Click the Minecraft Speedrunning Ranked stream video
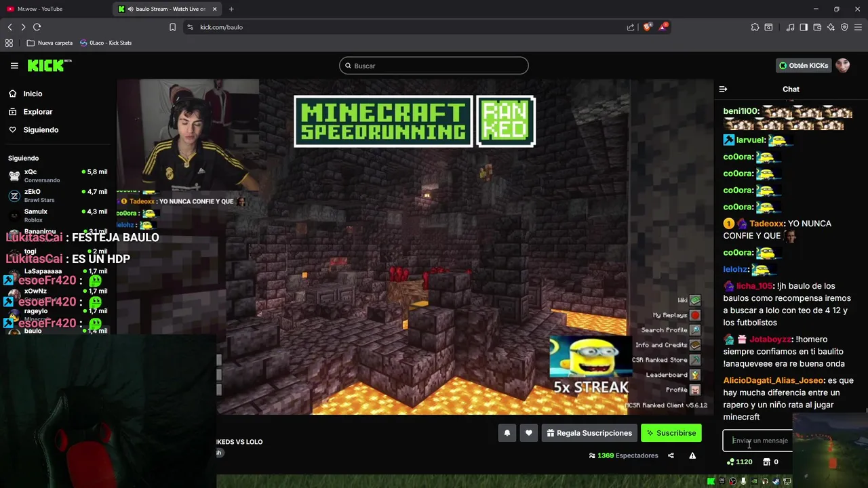Image resolution: width=868 pixels, height=488 pixels. point(415,247)
